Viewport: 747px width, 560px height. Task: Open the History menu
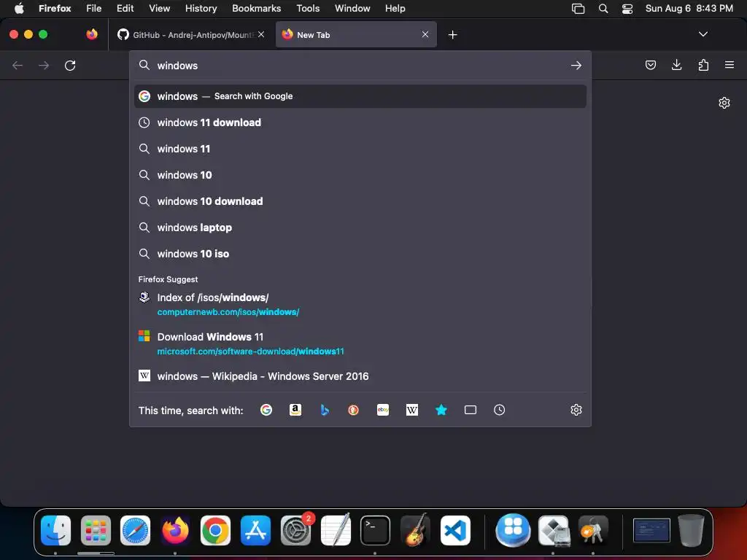coord(201,9)
